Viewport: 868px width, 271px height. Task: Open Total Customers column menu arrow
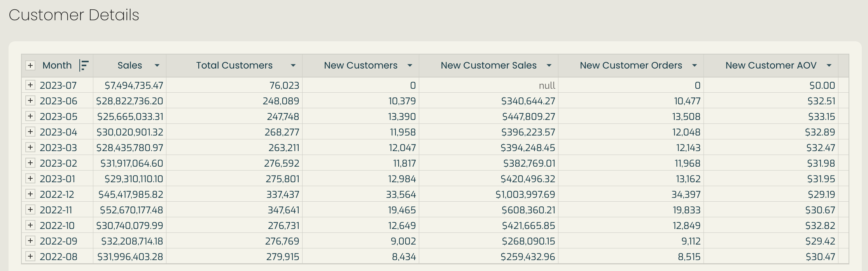293,65
